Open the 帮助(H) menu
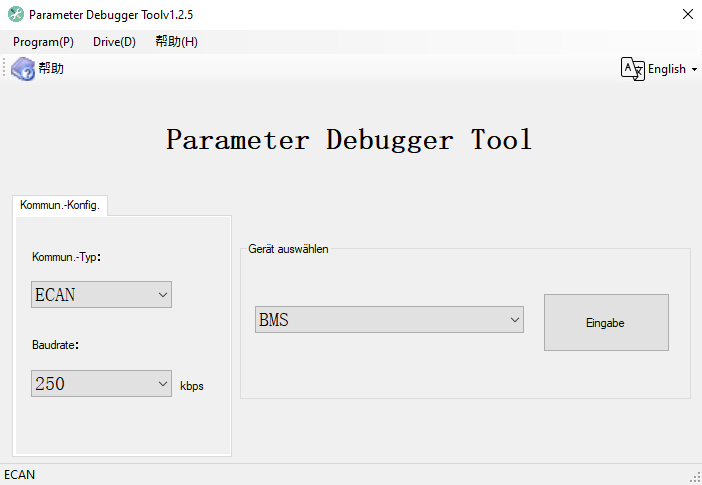 176,42
